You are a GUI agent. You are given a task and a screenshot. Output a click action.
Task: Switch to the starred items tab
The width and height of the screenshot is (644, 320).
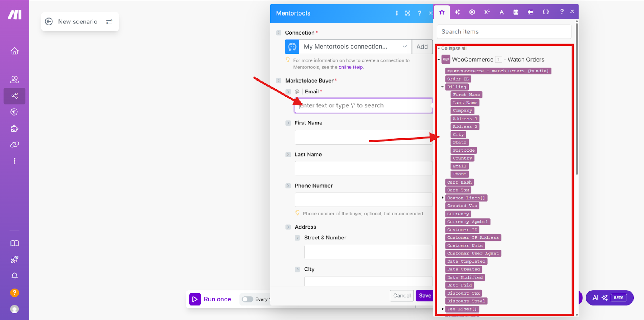[442, 12]
